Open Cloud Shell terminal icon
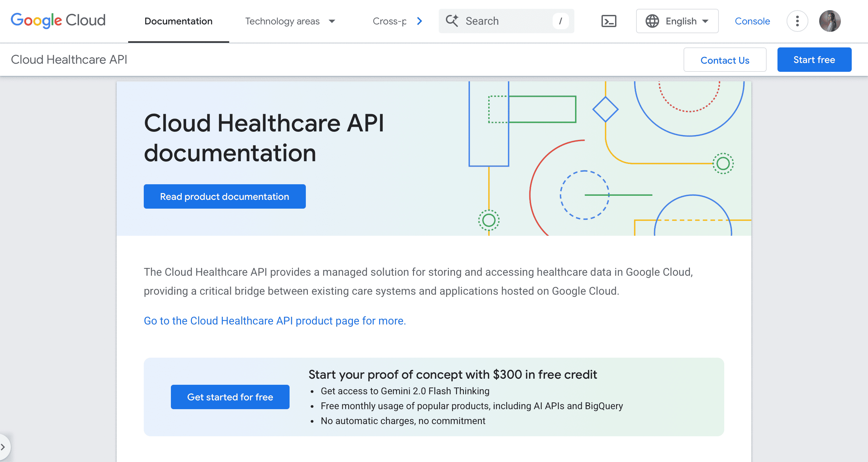This screenshot has height=462, width=868. (609, 21)
